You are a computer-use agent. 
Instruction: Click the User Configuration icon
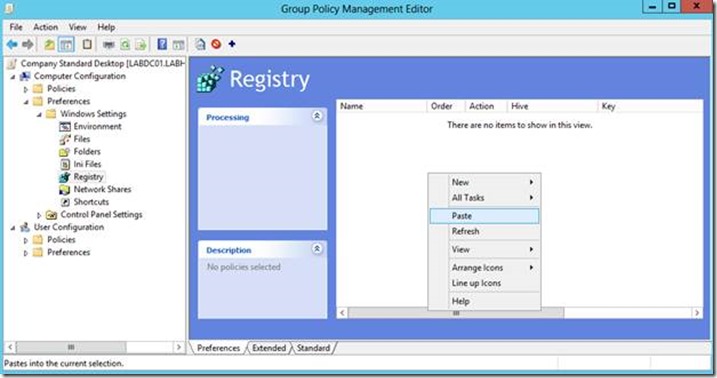[x=25, y=227]
